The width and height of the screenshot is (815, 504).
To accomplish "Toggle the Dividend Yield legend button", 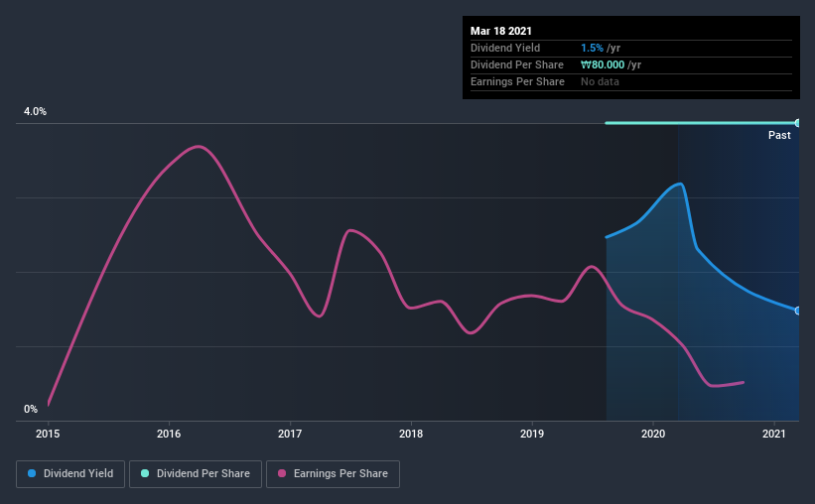I will pyautogui.click(x=70, y=474).
